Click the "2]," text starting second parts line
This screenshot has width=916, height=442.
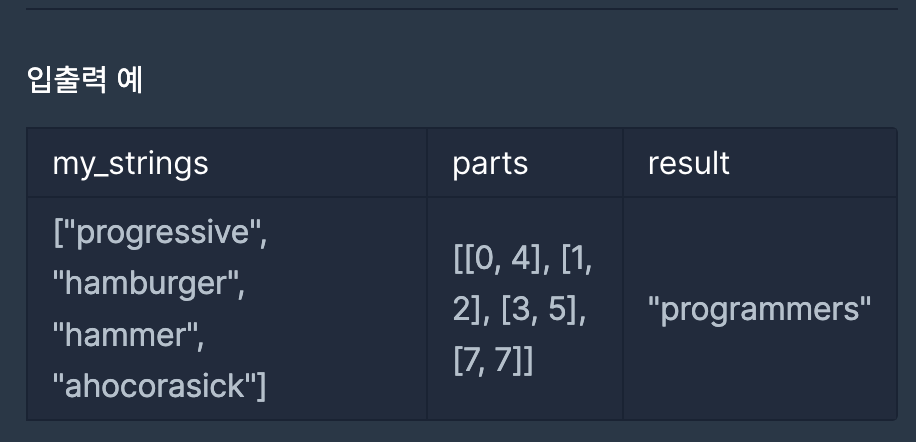472,309
